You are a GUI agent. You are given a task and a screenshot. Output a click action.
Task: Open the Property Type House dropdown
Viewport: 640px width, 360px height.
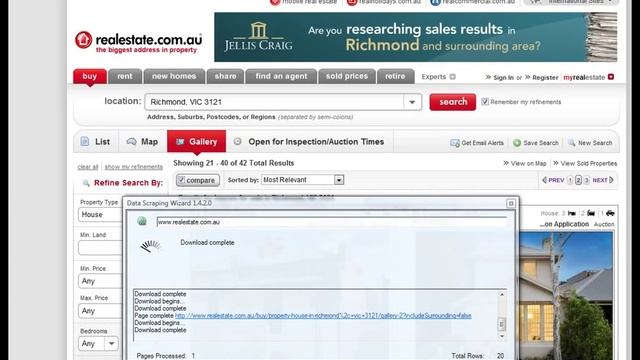(100, 215)
